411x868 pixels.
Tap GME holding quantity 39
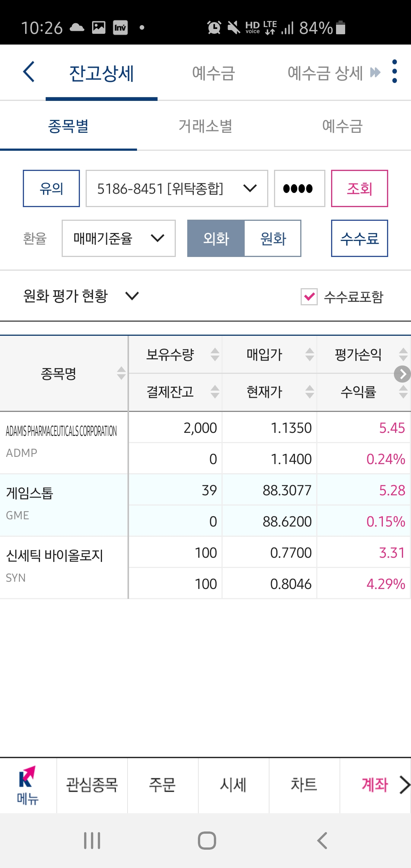coord(209,490)
